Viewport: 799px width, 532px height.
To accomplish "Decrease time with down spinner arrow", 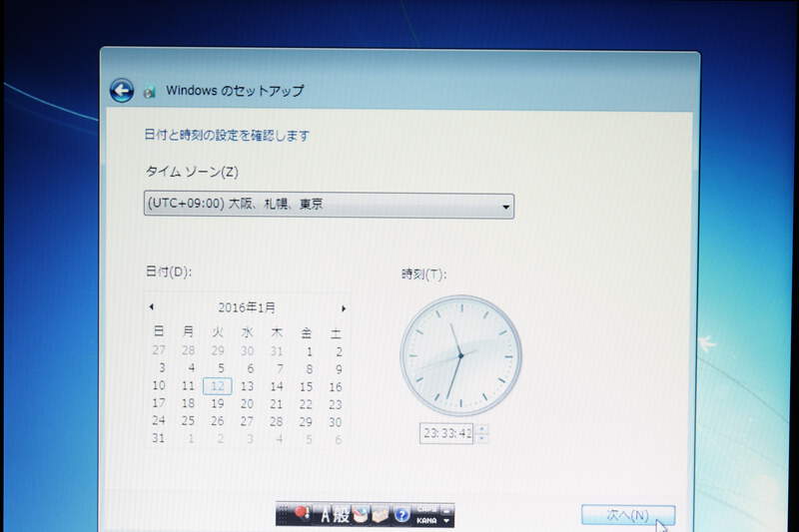I will click(482, 438).
